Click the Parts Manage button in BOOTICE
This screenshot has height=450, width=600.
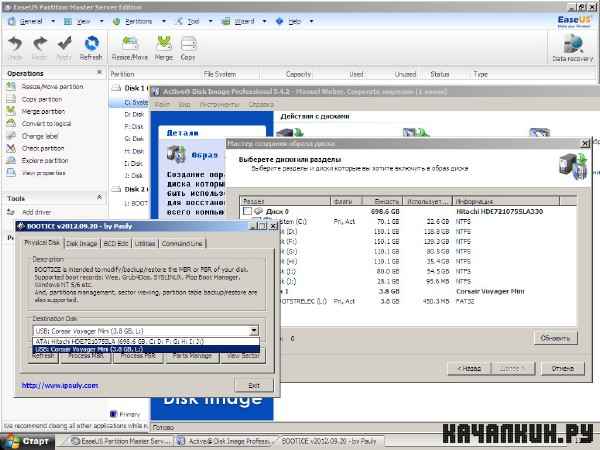[x=192, y=356]
